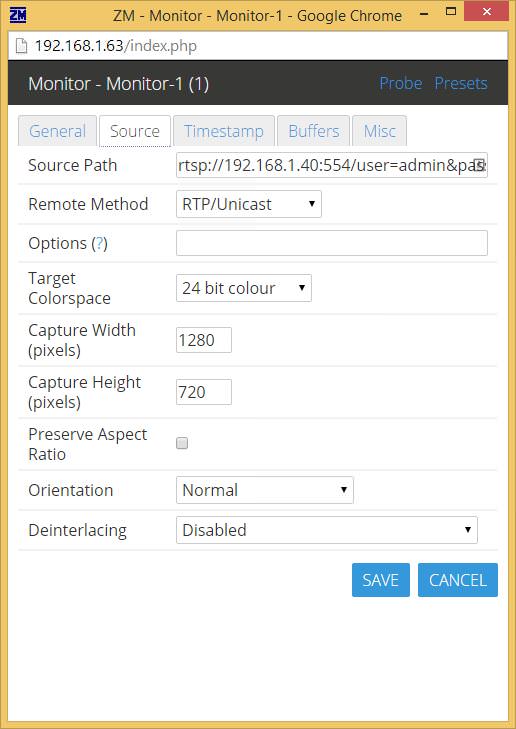The height and width of the screenshot is (729, 516).
Task: Click the page document icon in address bar
Action: point(21,46)
